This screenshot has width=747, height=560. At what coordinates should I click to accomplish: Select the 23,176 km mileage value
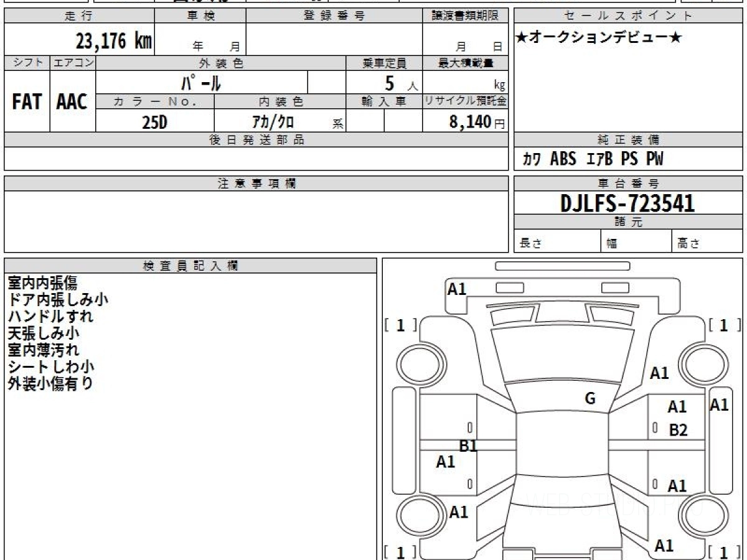pyautogui.click(x=113, y=41)
